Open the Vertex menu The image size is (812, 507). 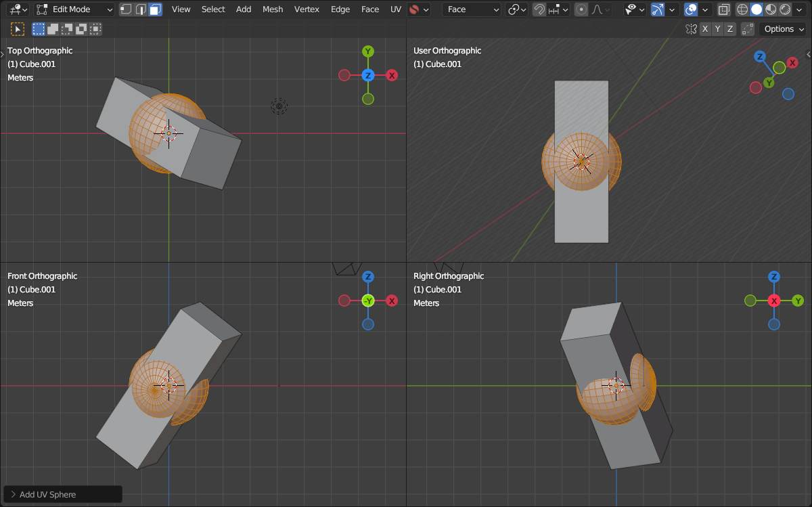(307, 9)
